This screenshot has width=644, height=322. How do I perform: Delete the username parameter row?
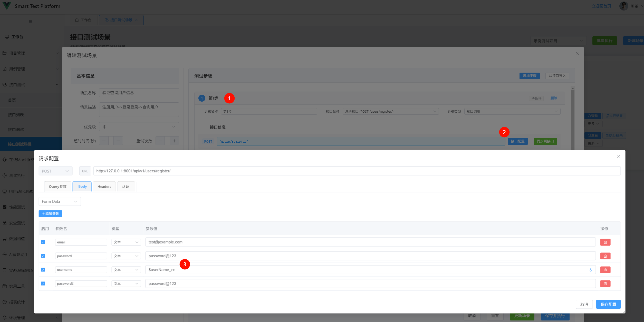pyautogui.click(x=605, y=270)
